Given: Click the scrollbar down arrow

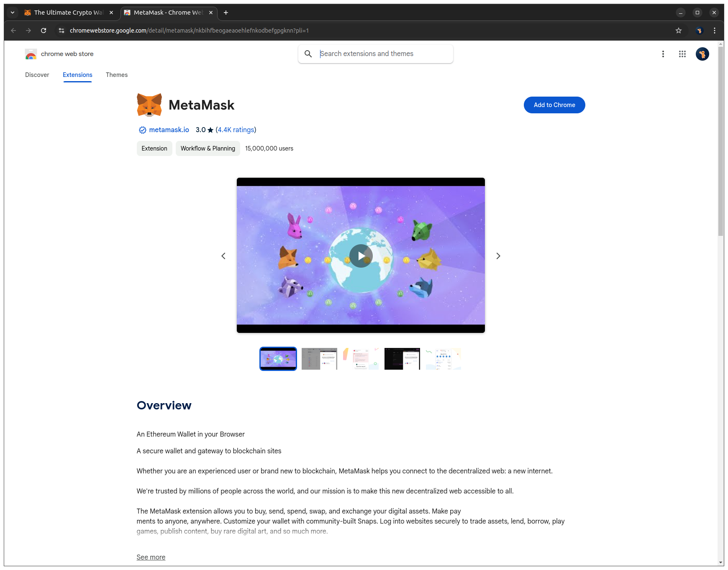Looking at the screenshot, I should [x=721, y=562].
